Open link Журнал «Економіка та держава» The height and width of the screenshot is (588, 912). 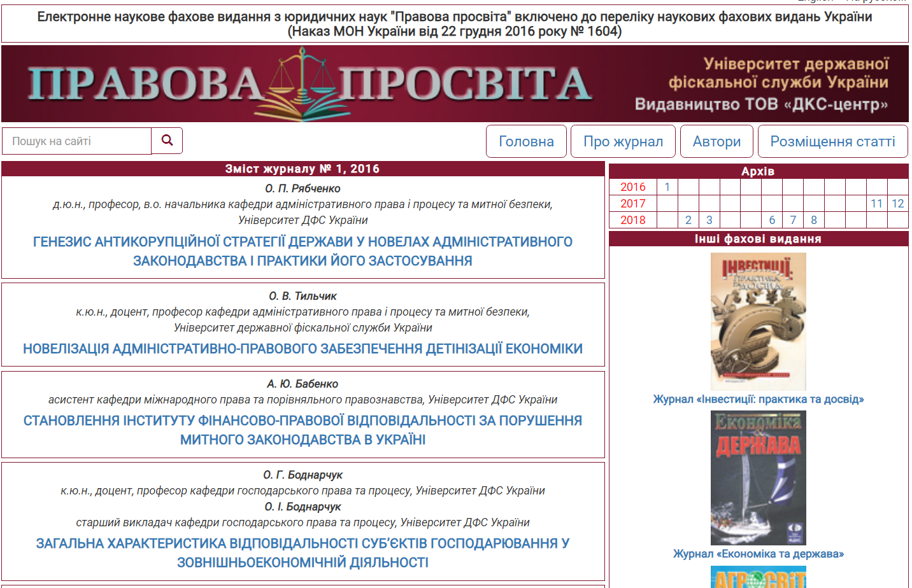pos(759,554)
